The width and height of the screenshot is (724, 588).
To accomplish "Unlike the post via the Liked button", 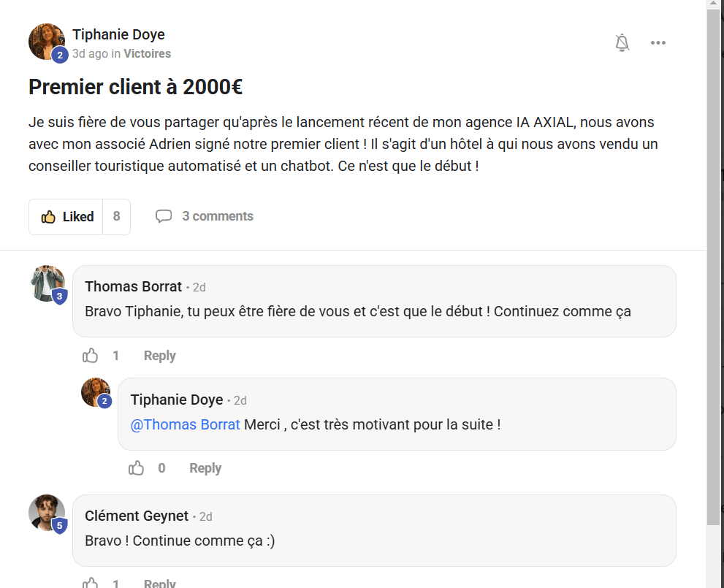I will (x=67, y=217).
